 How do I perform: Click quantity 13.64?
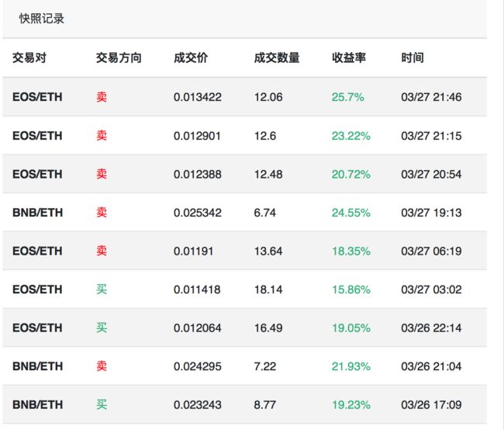[268, 251]
